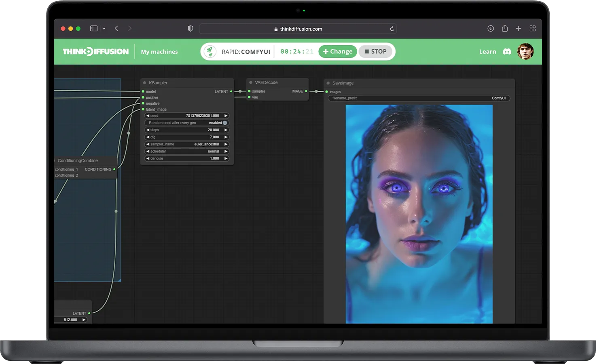Screen dimensions: 597x364
Task: Click the generated portrait image preview
Action: pos(419,214)
